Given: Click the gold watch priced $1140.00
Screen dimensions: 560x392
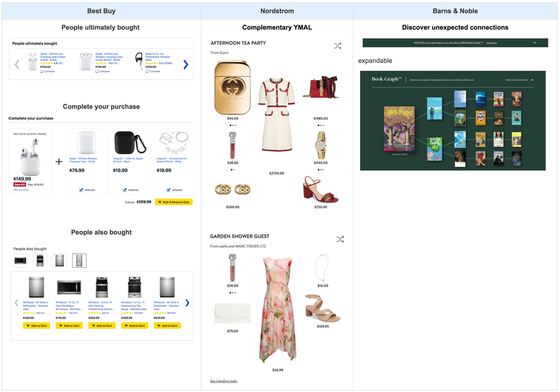Looking at the screenshot, I should tap(320, 146).
